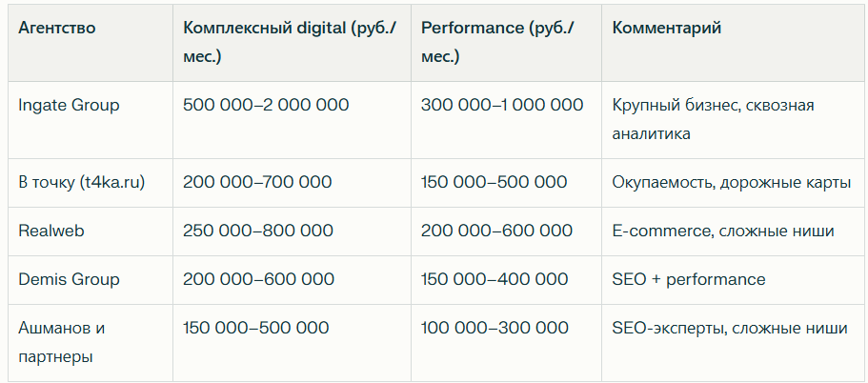This screenshot has height=383, width=868.
Task: Click the "500 000–2 000 000" price cell
Action: (266, 105)
